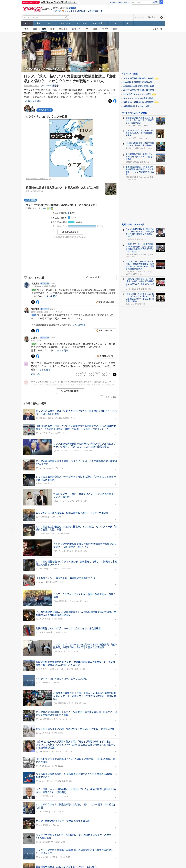Viewport: 186px width, 868px height.
Task: Mark 多田文明's comment 参考になった 154
Action: (x=105, y=331)
